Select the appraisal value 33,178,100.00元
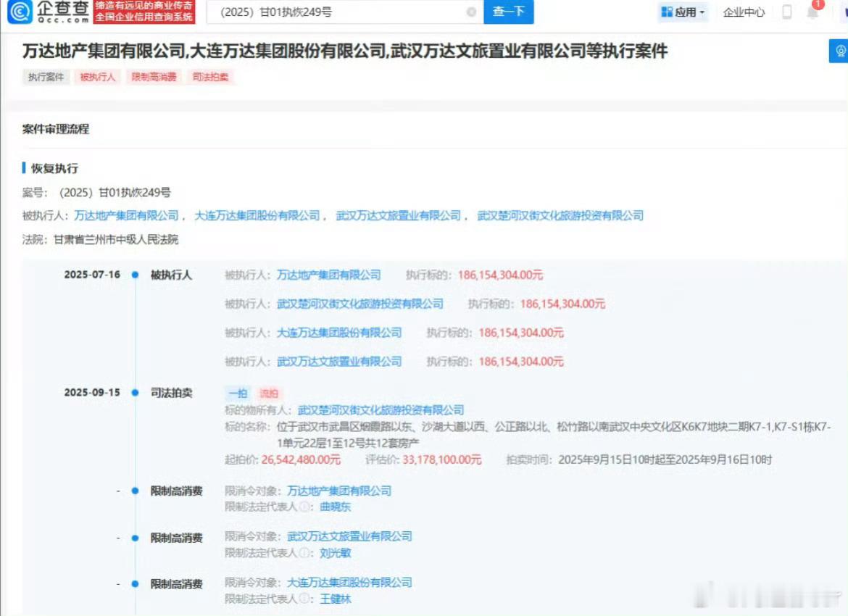The image size is (848, 616). [x=442, y=459]
